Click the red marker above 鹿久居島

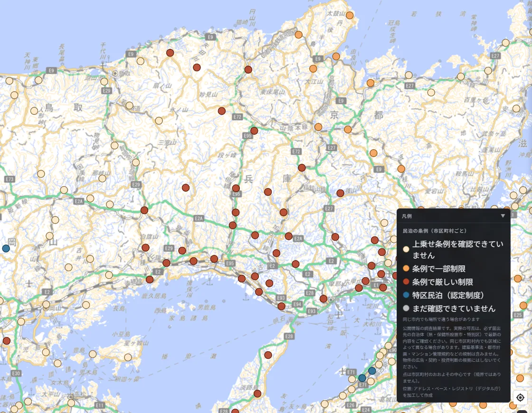pyautogui.click(x=150, y=280)
